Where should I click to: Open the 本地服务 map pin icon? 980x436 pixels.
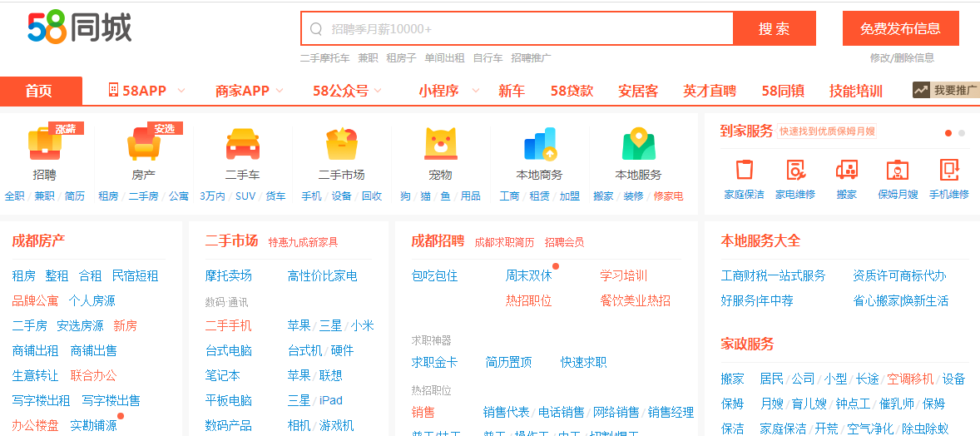pos(638,145)
